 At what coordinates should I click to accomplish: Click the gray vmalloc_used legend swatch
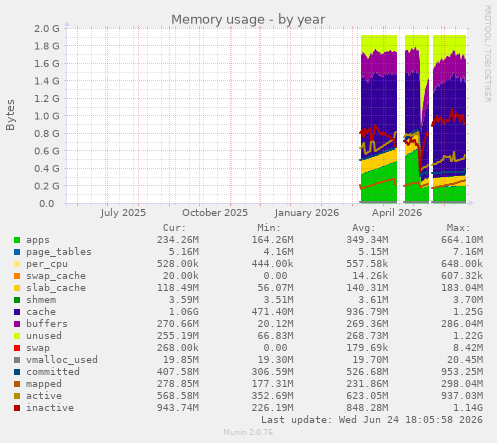[x=17, y=360]
